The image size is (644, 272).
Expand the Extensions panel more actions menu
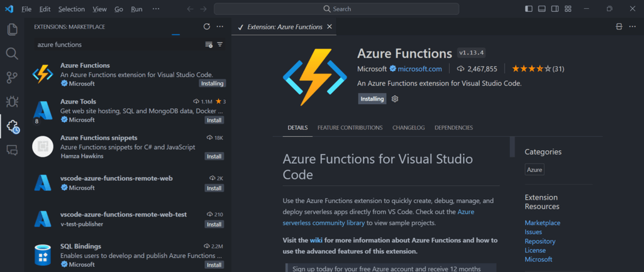[219, 26]
